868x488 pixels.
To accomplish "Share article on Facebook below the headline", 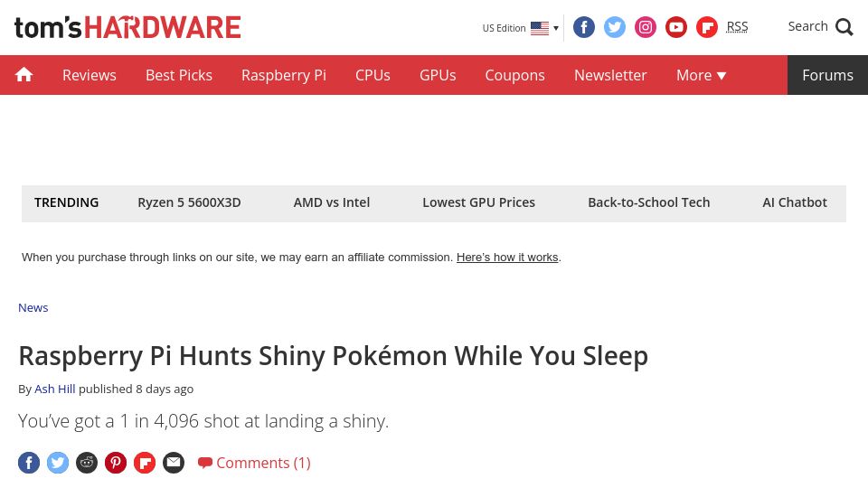I will (29, 463).
